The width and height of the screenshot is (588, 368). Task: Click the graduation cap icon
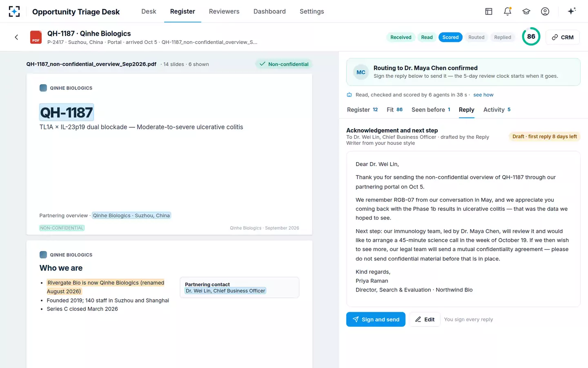(x=526, y=11)
